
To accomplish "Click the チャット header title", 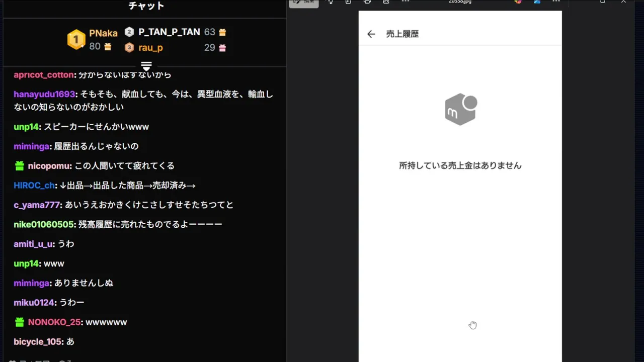I will tap(146, 6).
